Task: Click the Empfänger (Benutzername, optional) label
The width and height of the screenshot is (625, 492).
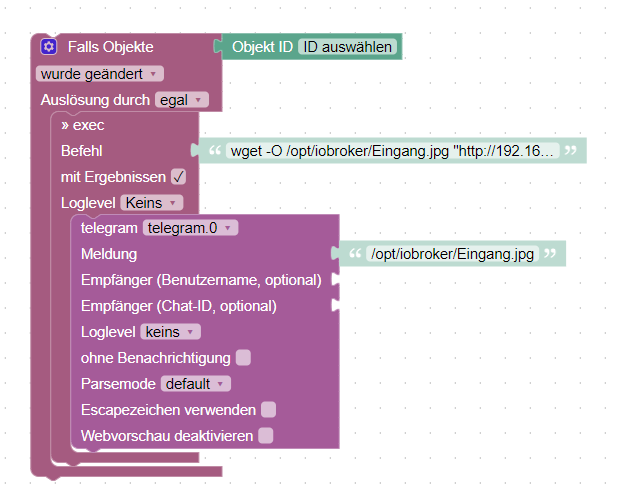Action: click(201, 280)
